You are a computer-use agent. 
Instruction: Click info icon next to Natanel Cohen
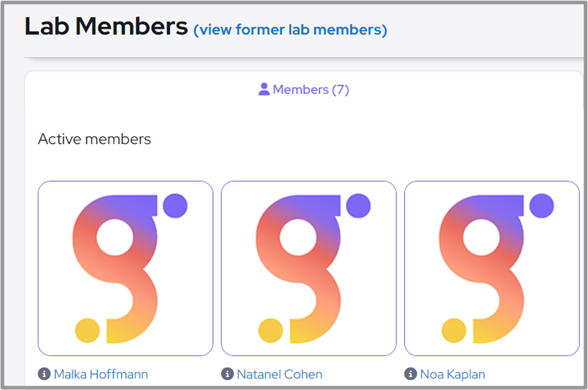pyautogui.click(x=227, y=374)
